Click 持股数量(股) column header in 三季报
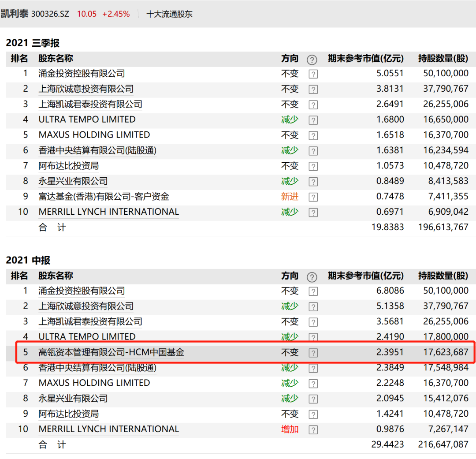Screen dimensions: 476x459 443,59
